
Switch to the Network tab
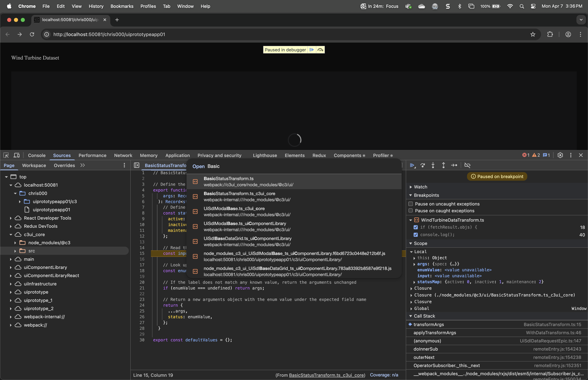point(123,155)
